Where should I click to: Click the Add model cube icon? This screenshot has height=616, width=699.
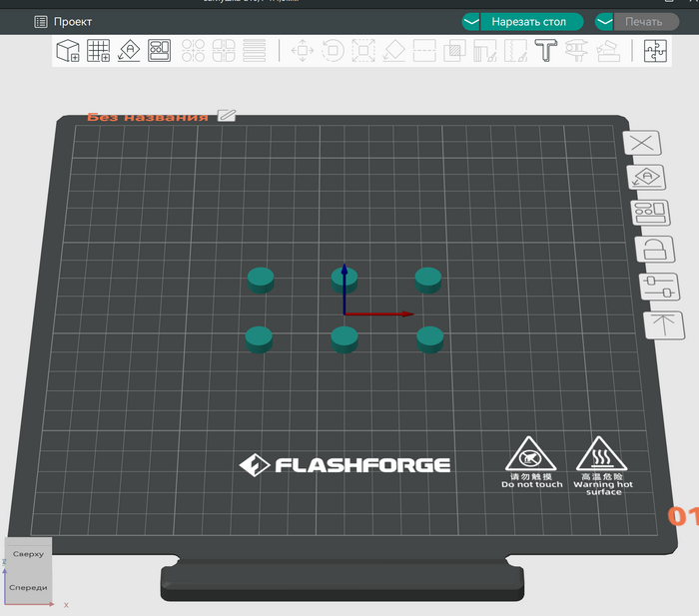[x=68, y=51]
